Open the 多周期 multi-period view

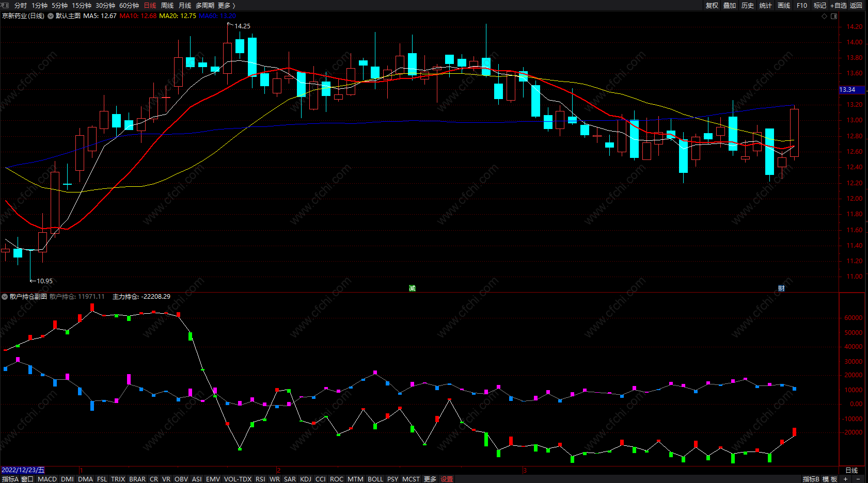pyautogui.click(x=205, y=5)
